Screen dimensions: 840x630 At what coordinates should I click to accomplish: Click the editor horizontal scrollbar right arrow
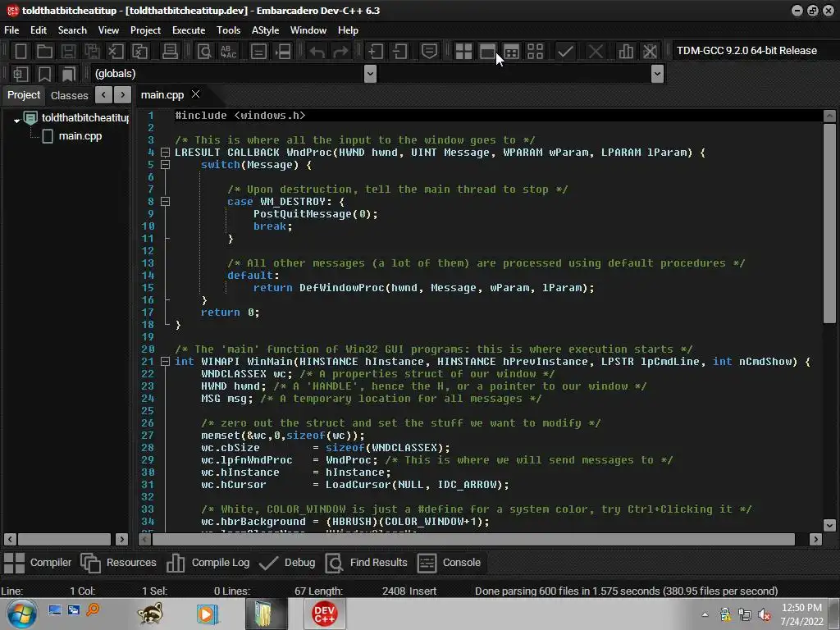coord(815,540)
